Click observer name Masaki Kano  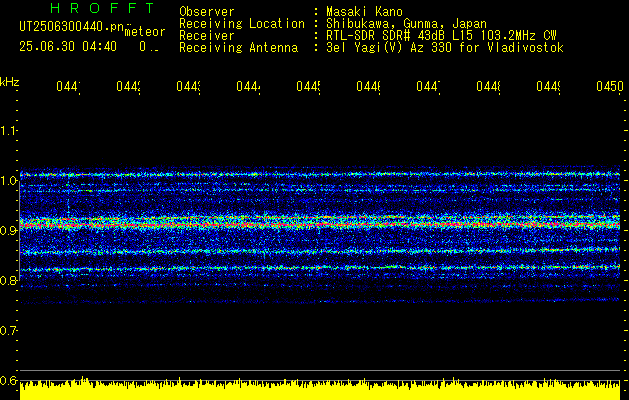tap(364, 11)
